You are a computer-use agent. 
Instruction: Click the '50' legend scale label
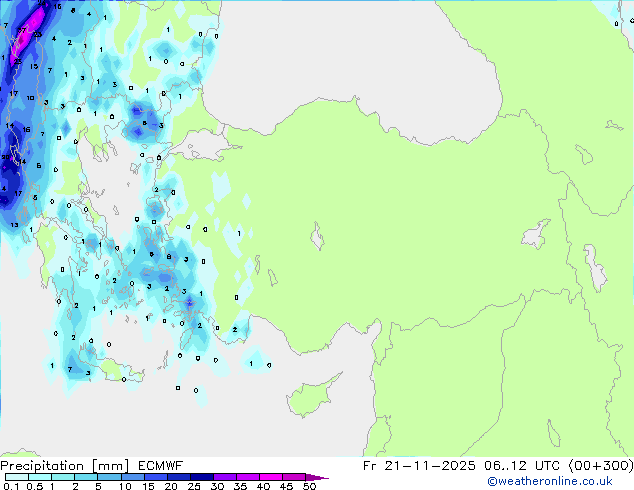309,486
